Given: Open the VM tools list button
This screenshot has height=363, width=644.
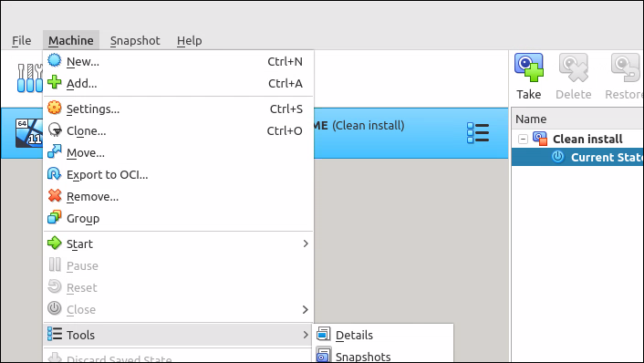Looking at the screenshot, I should pyautogui.click(x=478, y=133).
